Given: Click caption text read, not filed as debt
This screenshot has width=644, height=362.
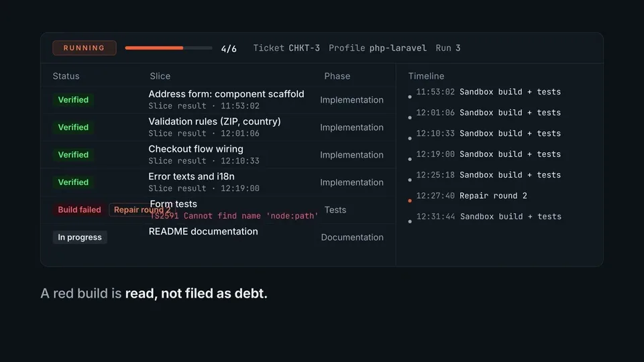Looking at the screenshot, I should coord(197,294).
